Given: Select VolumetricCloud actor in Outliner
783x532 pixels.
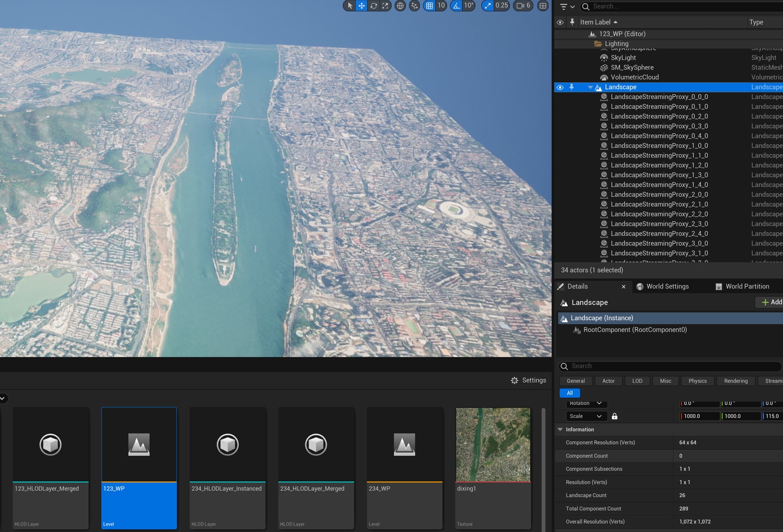Looking at the screenshot, I should coord(635,77).
